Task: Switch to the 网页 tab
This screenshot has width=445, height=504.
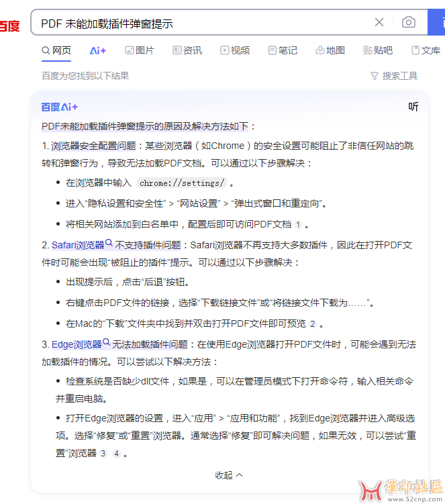Action: [x=56, y=50]
